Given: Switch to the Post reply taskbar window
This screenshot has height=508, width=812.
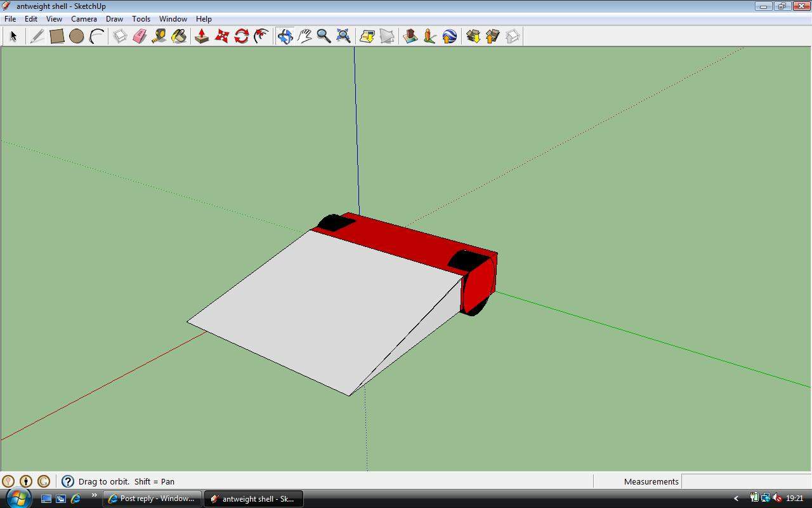Looking at the screenshot, I should tap(152, 498).
